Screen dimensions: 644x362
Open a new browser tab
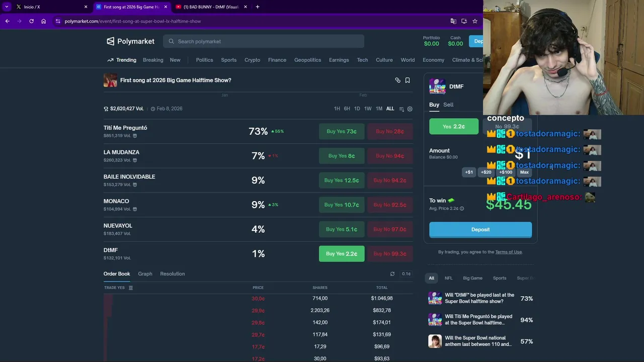coord(258,7)
